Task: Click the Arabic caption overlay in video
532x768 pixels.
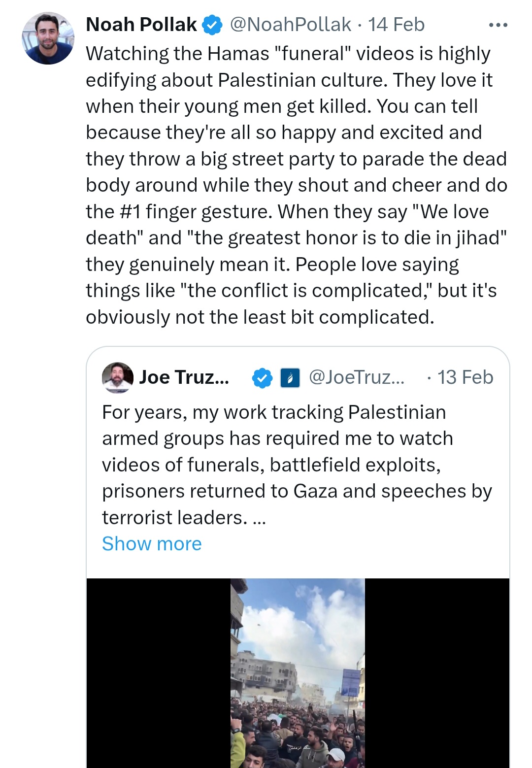Action: click(299, 748)
